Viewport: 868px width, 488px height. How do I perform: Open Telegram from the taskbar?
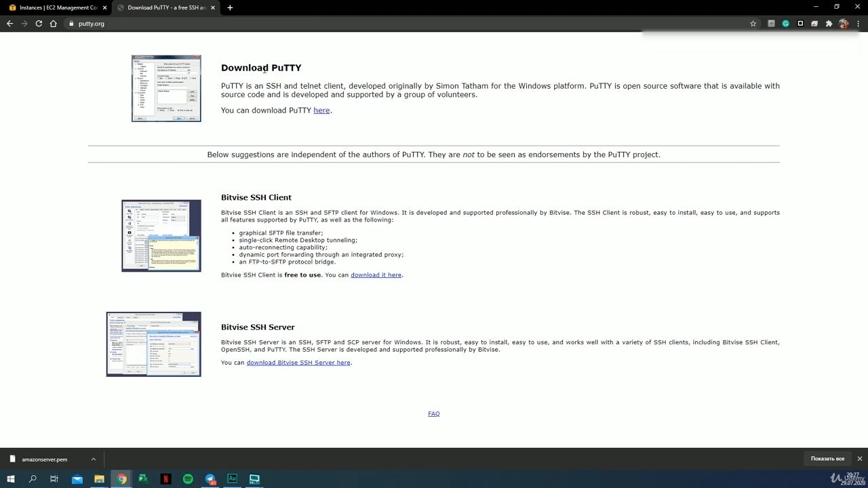(210, 479)
